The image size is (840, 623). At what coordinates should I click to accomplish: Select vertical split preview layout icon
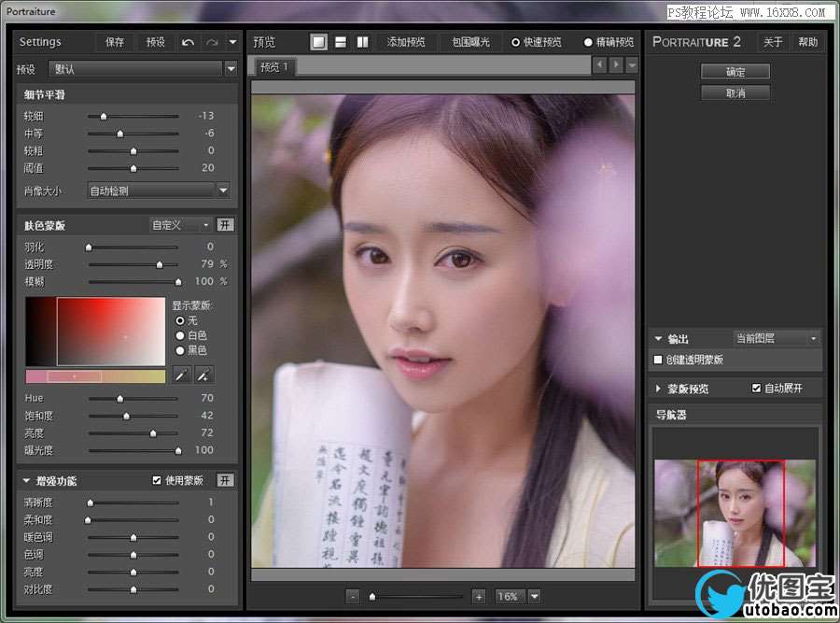click(x=363, y=42)
